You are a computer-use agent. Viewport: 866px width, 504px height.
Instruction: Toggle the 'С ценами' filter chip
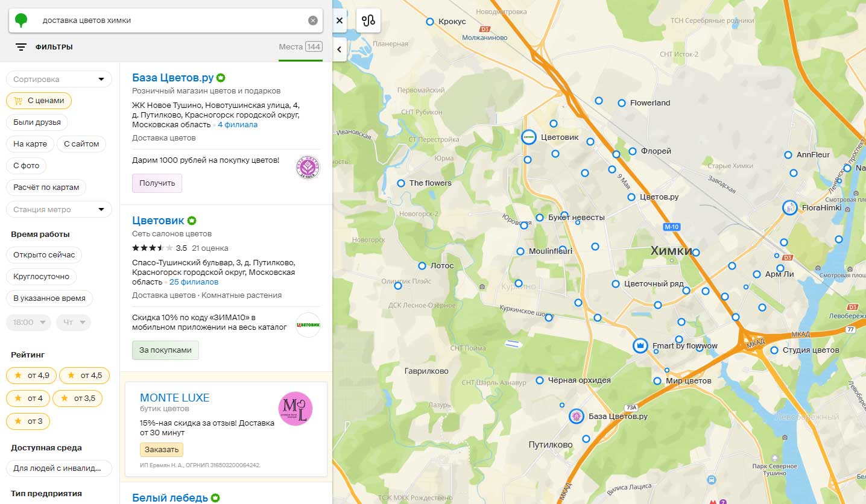point(39,101)
